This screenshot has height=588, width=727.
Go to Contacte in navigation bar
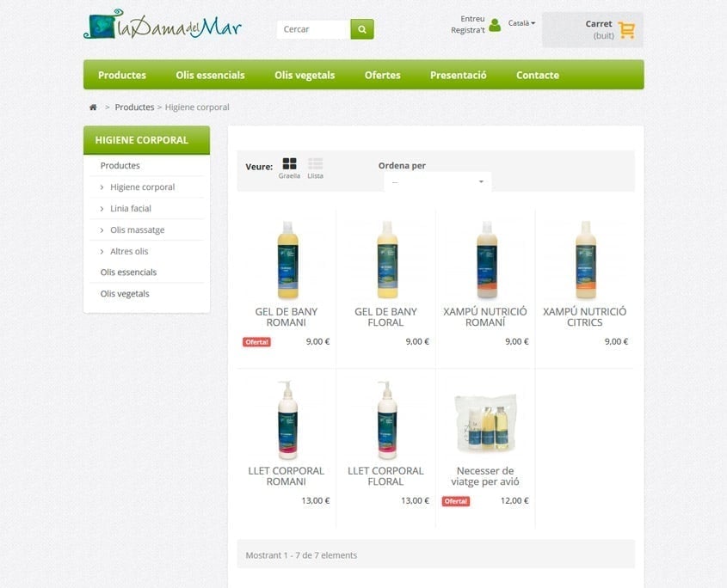(538, 75)
